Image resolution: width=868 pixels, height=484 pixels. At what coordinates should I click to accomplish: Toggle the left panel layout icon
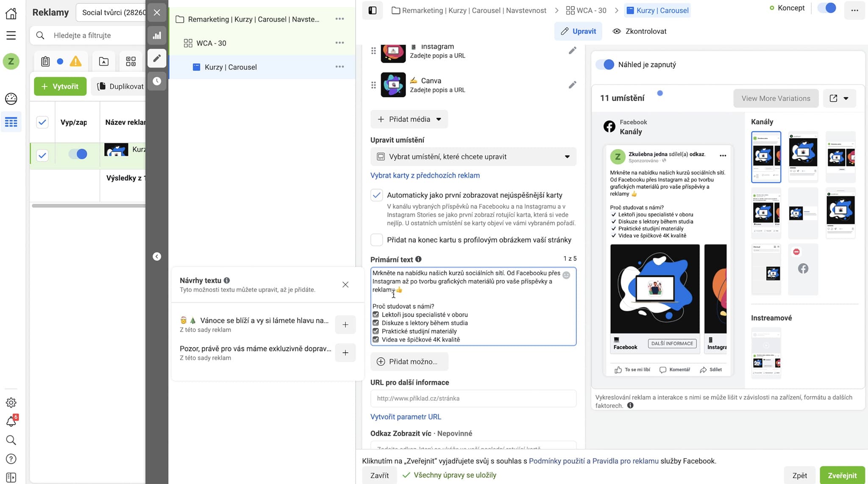(x=373, y=11)
